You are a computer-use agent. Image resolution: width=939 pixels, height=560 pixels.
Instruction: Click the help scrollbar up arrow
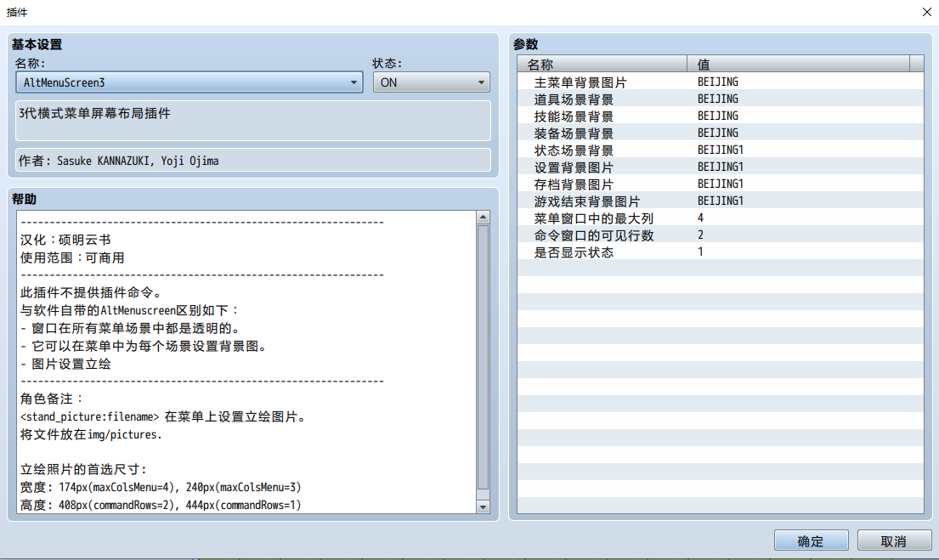483,218
